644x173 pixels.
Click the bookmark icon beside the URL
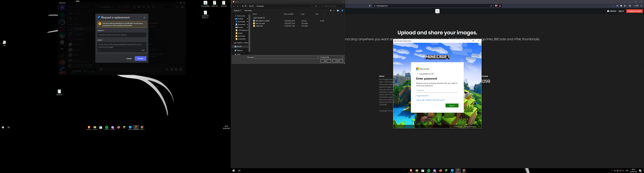click(370, 6)
